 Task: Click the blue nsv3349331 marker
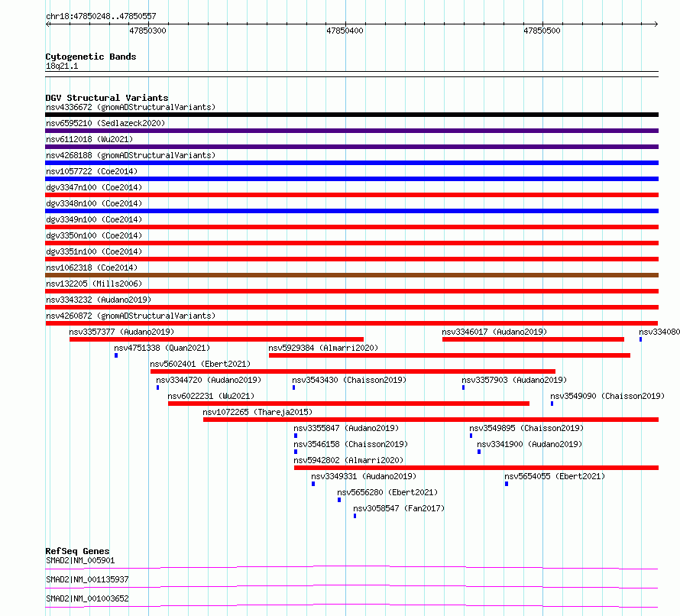coord(313,484)
